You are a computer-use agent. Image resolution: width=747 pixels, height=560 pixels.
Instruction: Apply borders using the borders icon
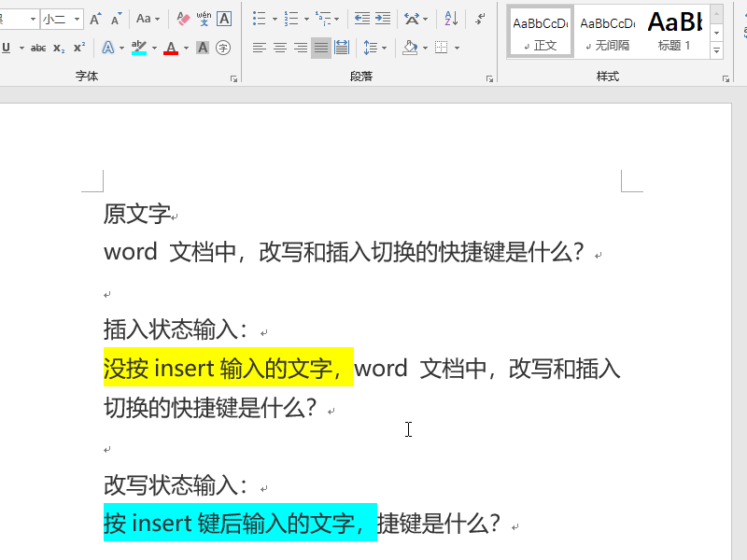point(441,48)
